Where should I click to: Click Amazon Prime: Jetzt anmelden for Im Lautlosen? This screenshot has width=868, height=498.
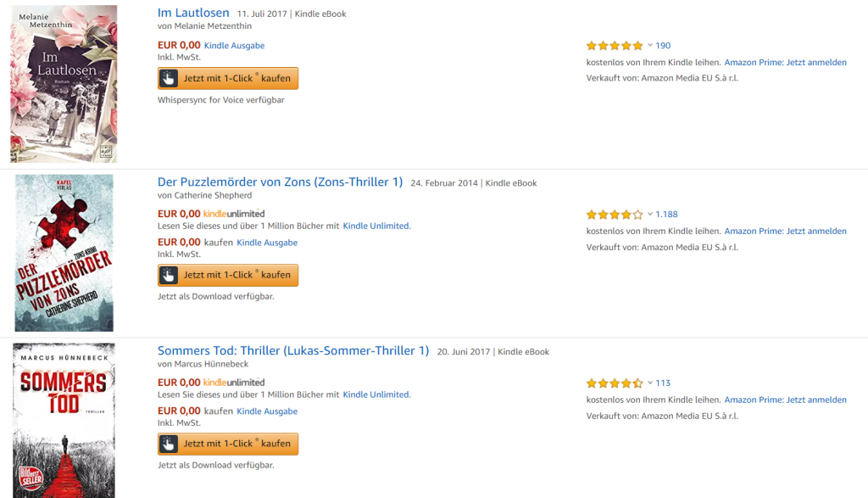[x=785, y=63]
